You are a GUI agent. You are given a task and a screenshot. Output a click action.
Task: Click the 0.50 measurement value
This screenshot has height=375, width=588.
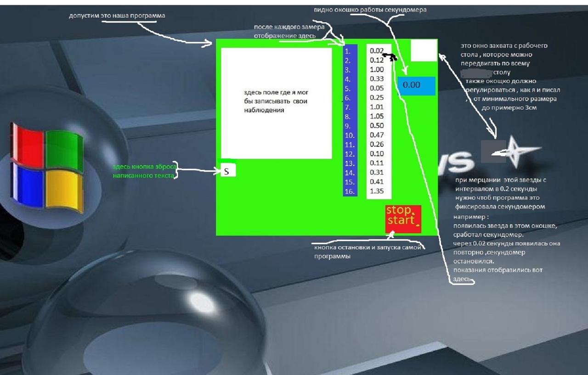tap(377, 126)
